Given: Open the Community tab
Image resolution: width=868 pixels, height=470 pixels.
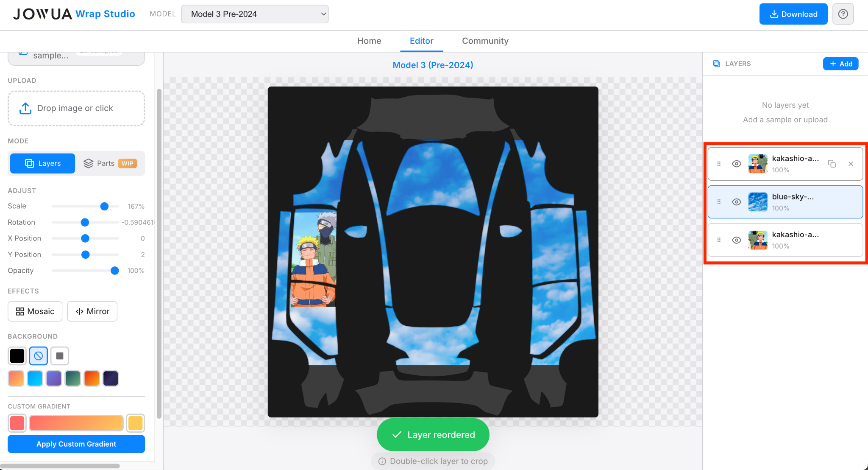Looking at the screenshot, I should coord(485,41).
